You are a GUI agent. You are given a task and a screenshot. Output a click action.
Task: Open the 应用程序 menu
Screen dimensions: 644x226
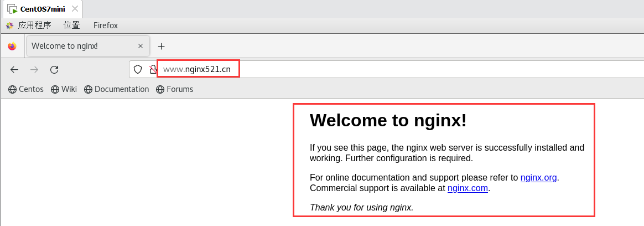click(34, 25)
